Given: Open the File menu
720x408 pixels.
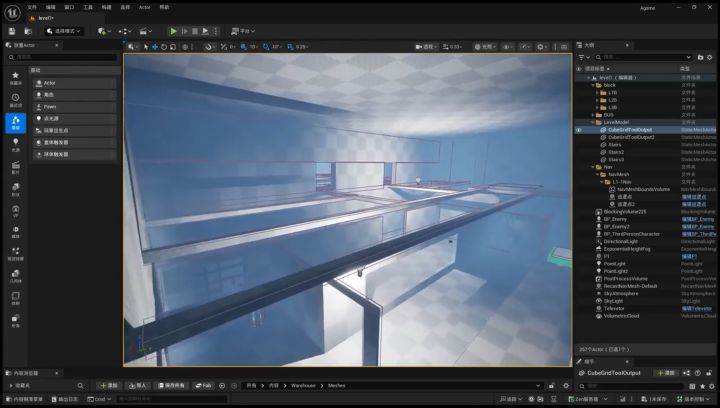Looking at the screenshot, I should pos(32,7).
